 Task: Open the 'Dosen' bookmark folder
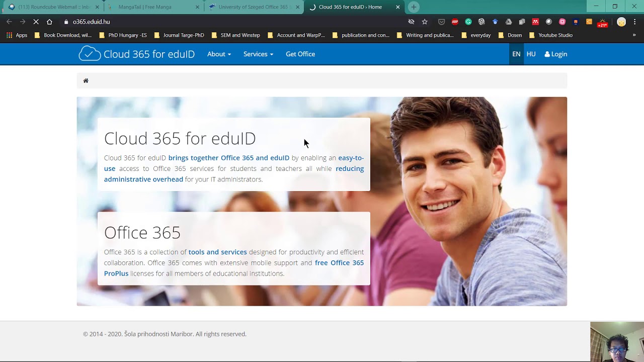point(510,35)
